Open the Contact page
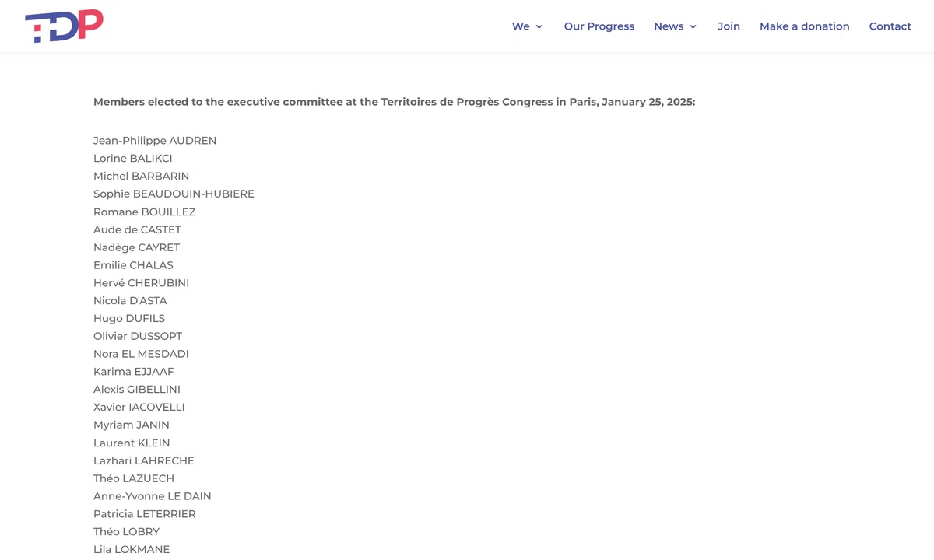This screenshot has height=560, width=934. [x=890, y=26]
